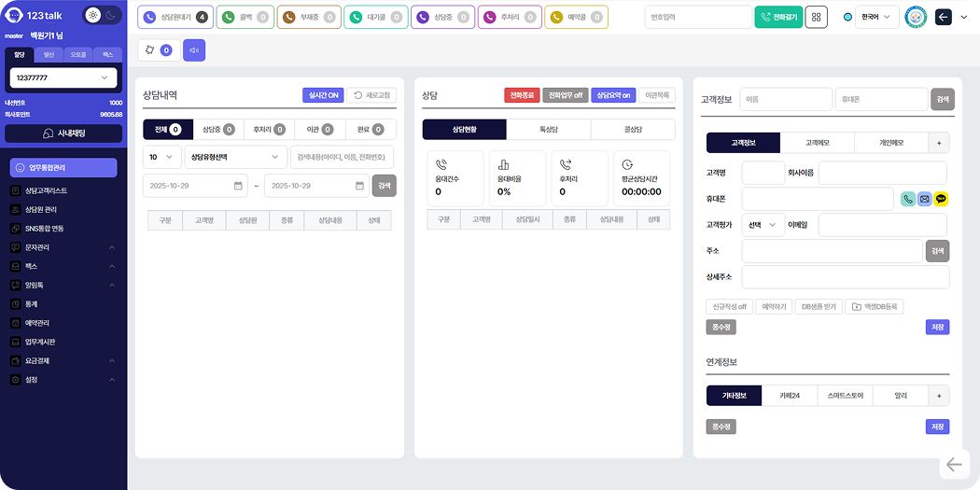
Task: Toggle 전화업무 off switch
Action: pos(565,95)
